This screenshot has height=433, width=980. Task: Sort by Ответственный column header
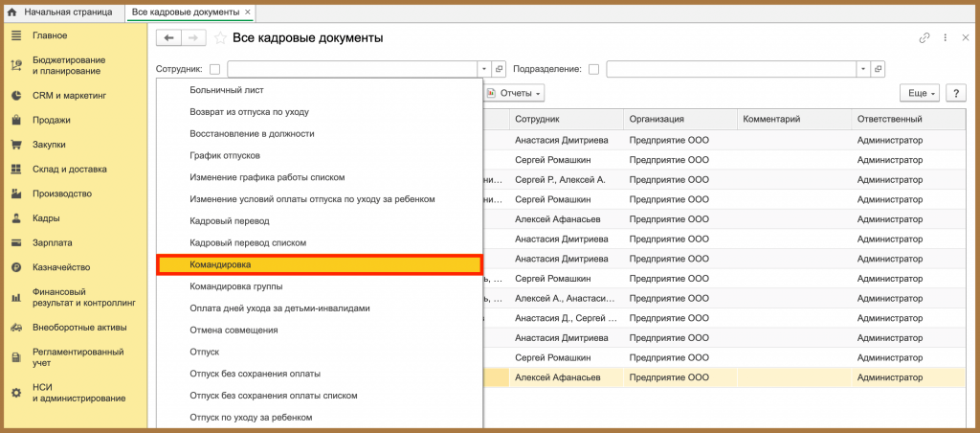(x=909, y=120)
